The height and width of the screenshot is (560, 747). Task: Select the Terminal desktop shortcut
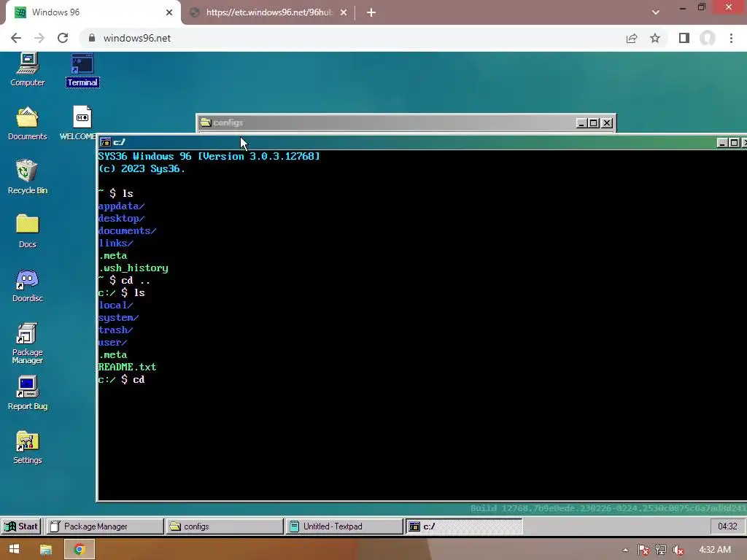click(82, 71)
